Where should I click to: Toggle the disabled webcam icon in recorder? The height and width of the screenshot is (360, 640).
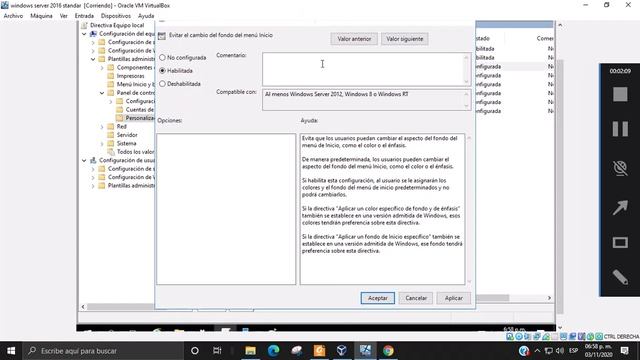pyautogui.click(x=620, y=168)
